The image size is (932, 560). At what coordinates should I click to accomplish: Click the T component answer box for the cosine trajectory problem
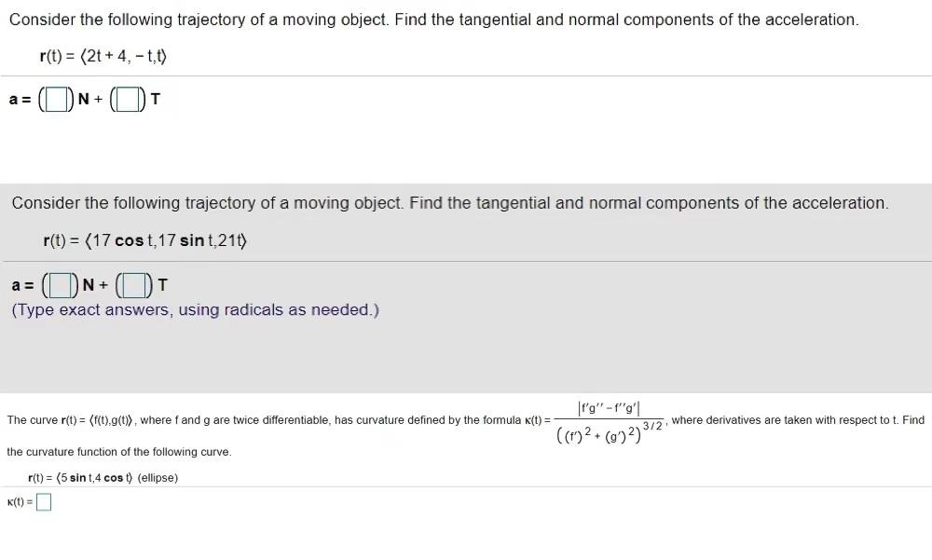point(132,283)
